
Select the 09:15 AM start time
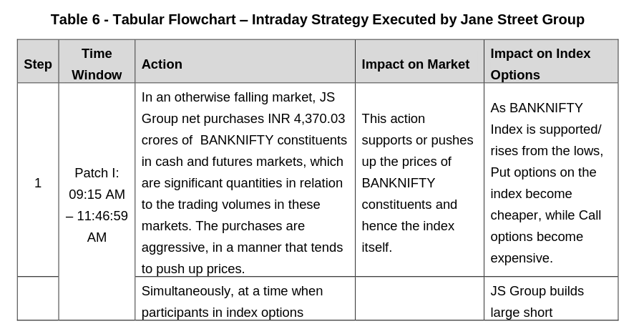(x=97, y=195)
